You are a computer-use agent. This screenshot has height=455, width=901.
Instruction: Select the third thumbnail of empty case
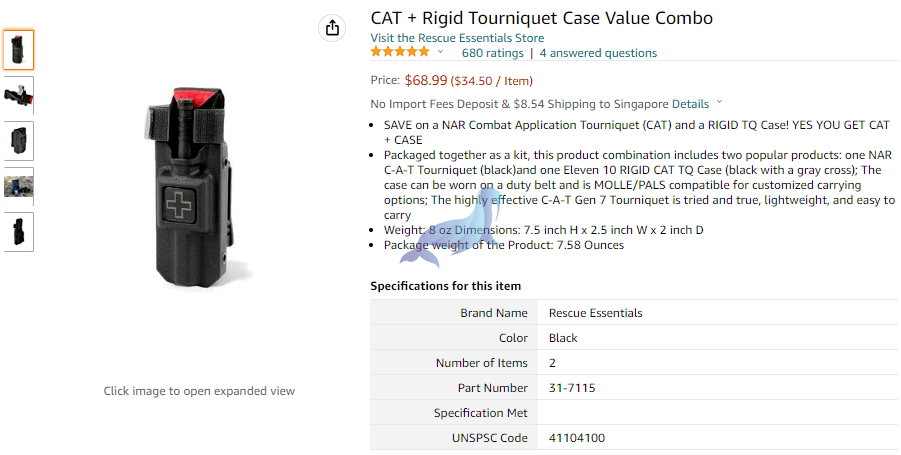(x=18, y=141)
